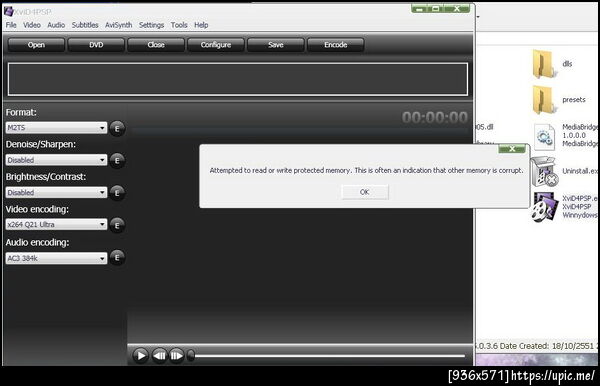Select the empty task list box
The width and height of the screenshot is (600, 386).
(238, 79)
